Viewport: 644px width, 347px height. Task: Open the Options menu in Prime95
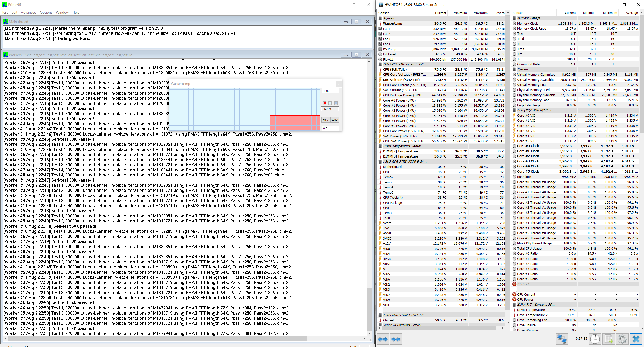(x=46, y=12)
